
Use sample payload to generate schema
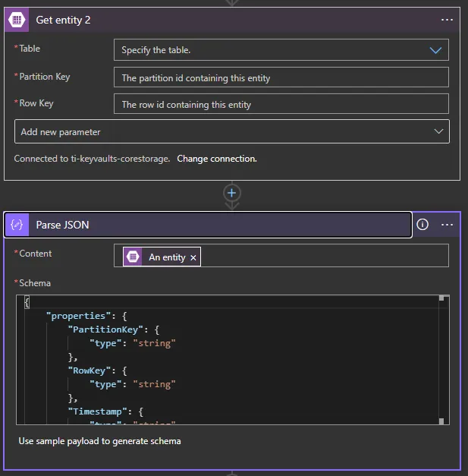click(x=99, y=441)
